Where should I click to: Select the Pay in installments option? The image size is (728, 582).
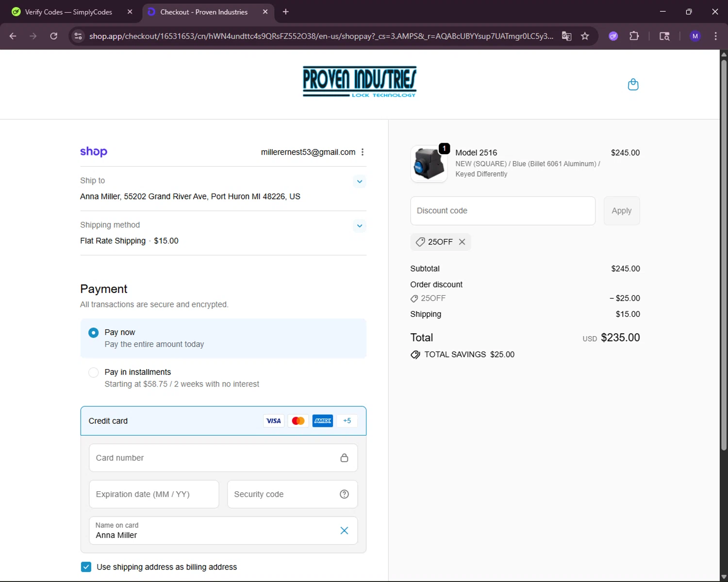point(93,372)
